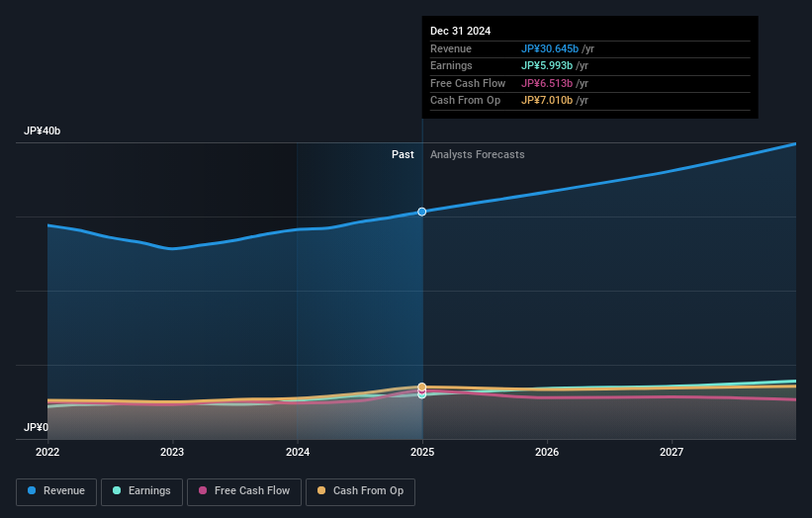Click the Free Cash Flow label in tooltip

click(468, 83)
